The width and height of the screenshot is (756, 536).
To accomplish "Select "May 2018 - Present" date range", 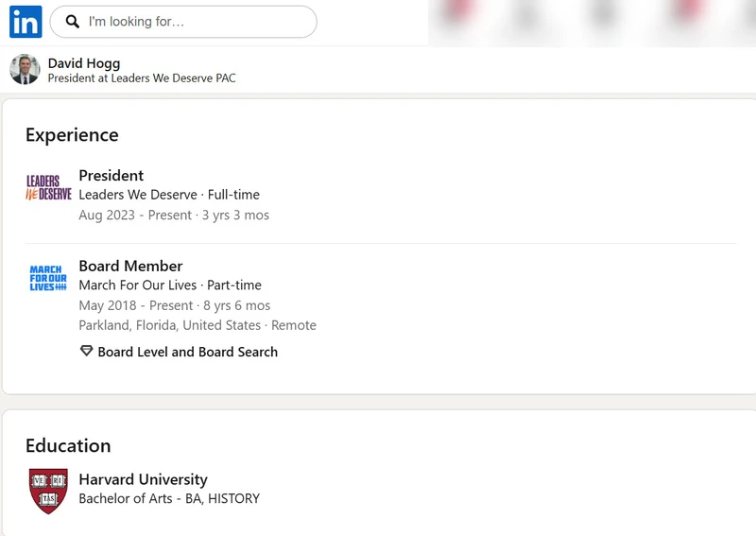I will point(136,305).
